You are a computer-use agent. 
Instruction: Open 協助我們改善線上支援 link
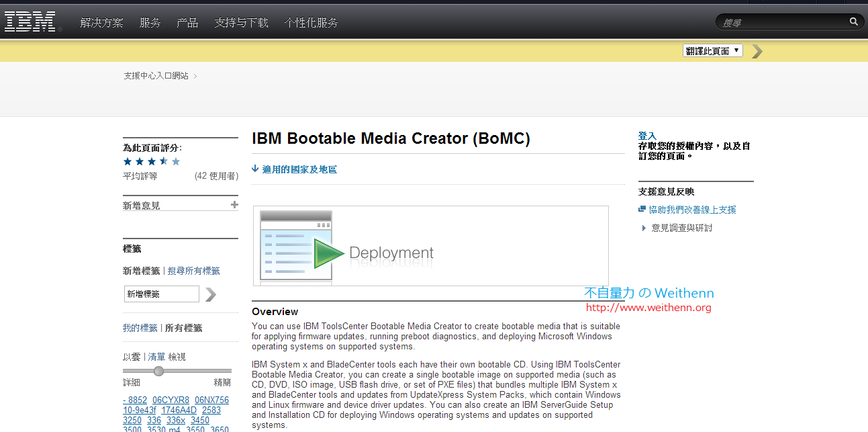click(x=692, y=210)
